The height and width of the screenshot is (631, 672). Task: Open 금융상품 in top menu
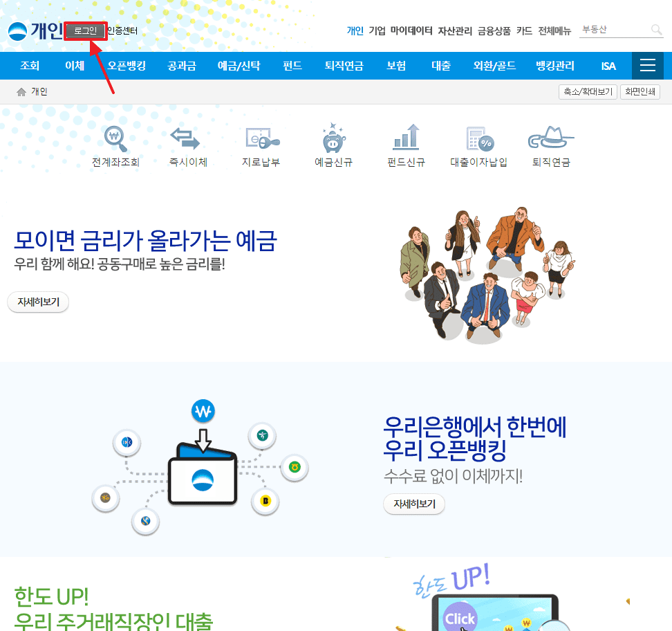[494, 31]
